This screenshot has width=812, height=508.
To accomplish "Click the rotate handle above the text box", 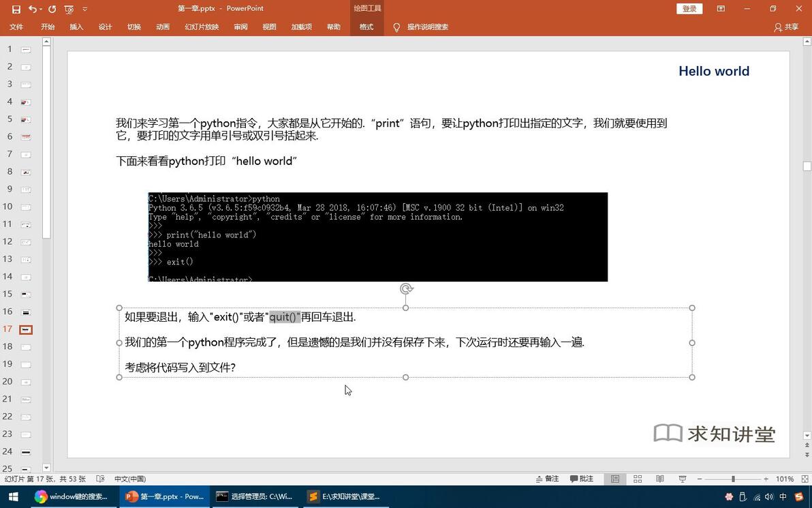I will 406,288.
